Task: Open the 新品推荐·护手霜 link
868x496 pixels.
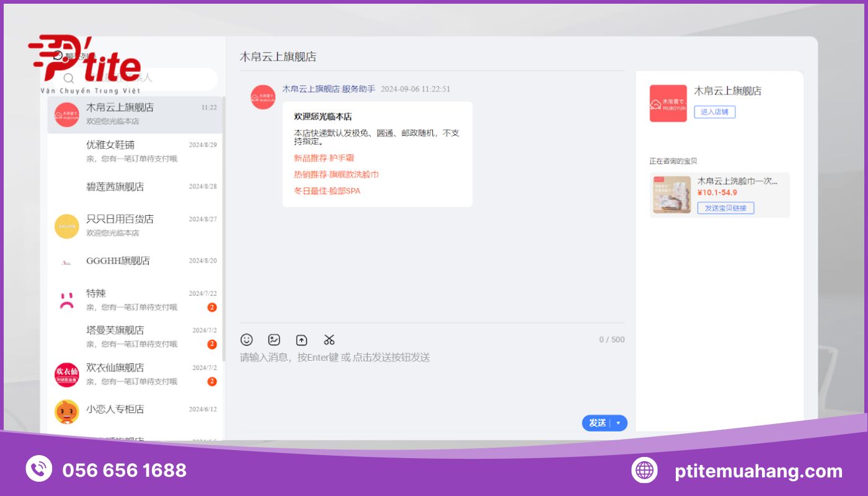Action: 324,158
